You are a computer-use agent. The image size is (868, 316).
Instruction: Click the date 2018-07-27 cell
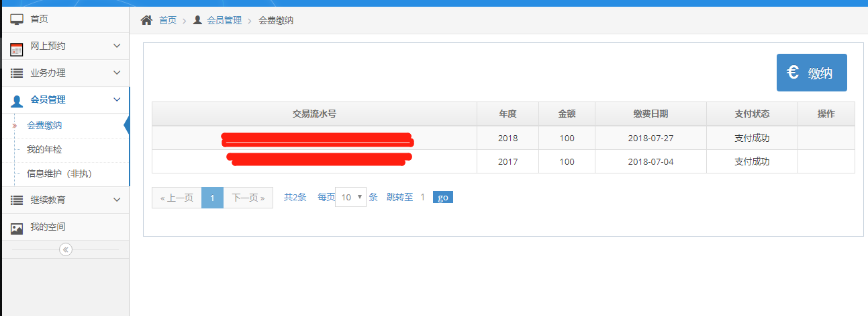pos(650,138)
